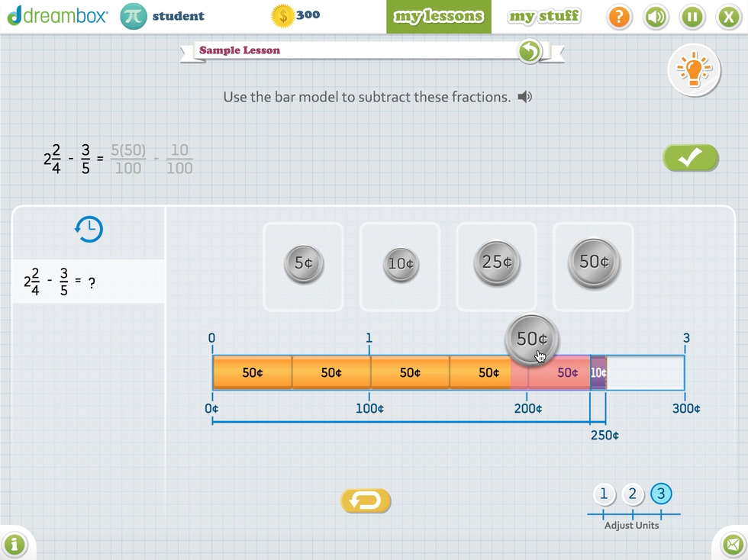The image size is (748, 560).
Task: Pick the 50¢ coin from the tray
Action: click(x=594, y=262)
